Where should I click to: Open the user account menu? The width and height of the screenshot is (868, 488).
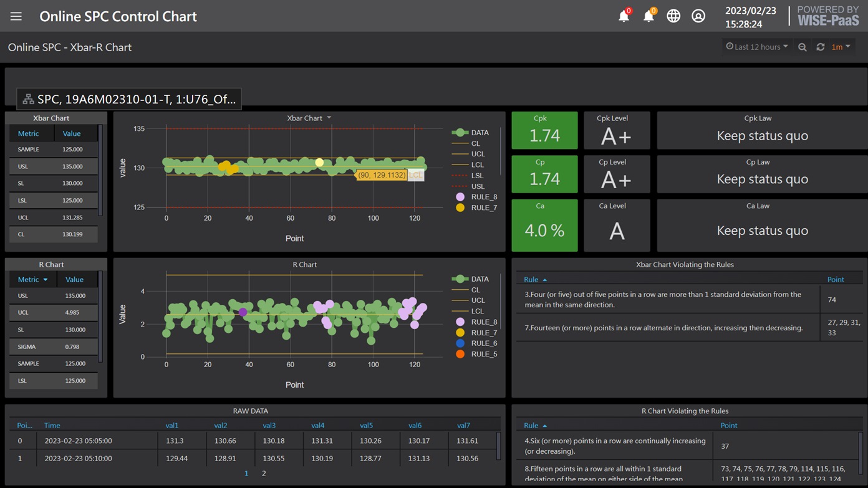click(698, 16)
